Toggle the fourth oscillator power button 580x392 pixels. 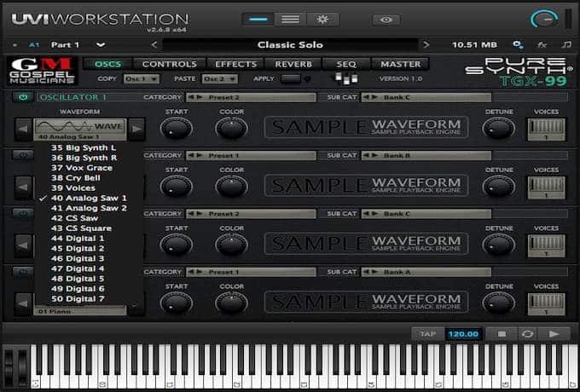23,272
